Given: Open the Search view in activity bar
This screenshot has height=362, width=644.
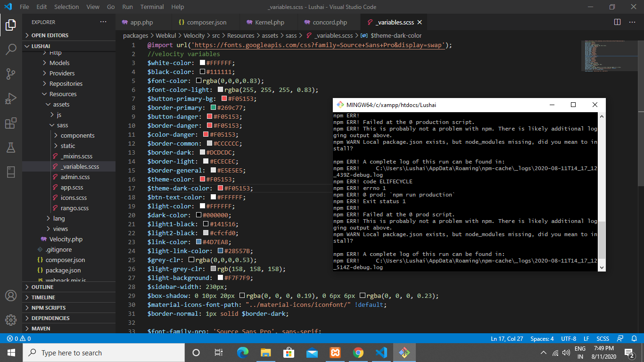Looking at the screenshot, I should [11, 49].
